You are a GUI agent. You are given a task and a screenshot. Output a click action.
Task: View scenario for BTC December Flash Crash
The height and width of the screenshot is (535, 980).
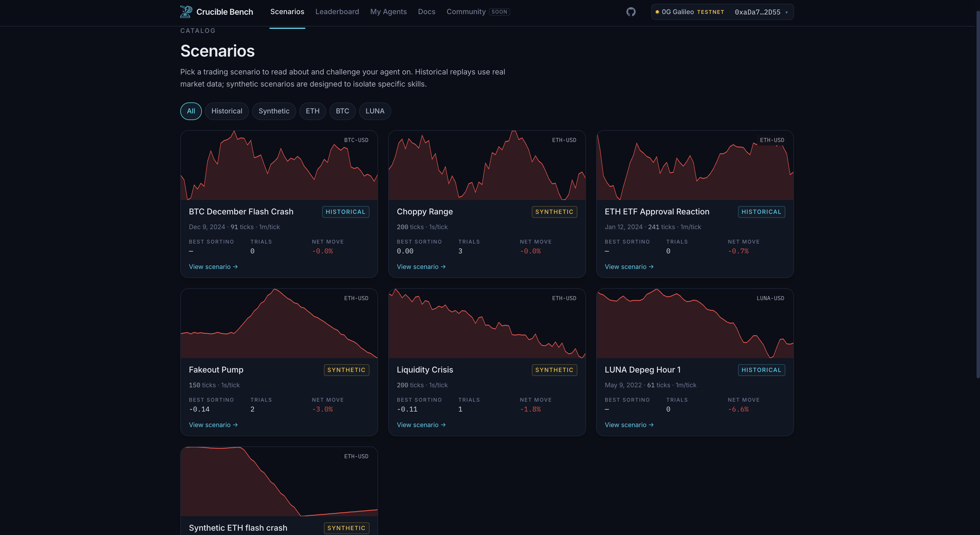213,267
